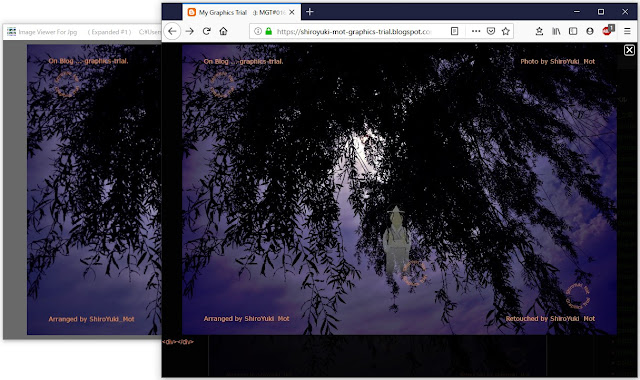Image resolution: width=640 pixels, height=380 pixels.
Task: Go forward in Firefox
Action: click(189, 31)
